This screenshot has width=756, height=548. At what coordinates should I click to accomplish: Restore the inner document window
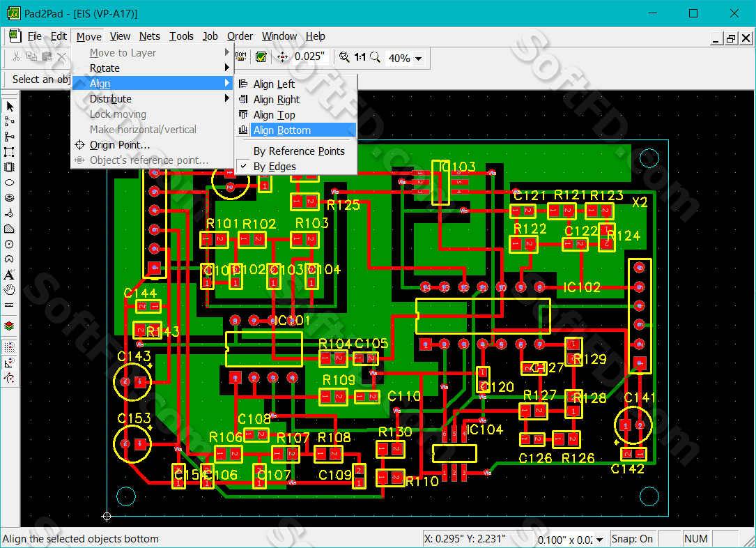[731, 38]
